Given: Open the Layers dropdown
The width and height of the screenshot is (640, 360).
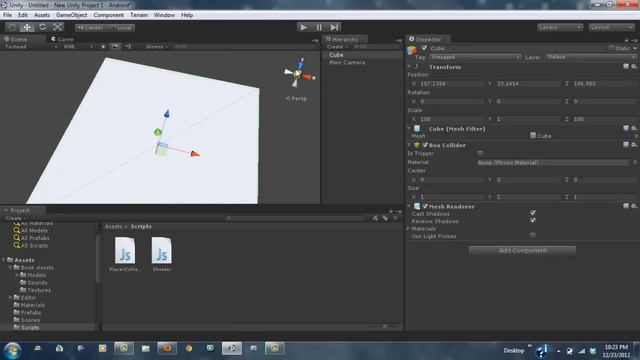Looking at the screenshot, I should [560, 27].
